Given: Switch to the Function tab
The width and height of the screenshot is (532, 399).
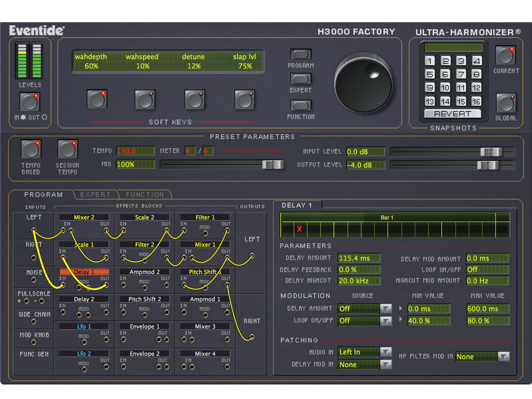Looking at the screenshot, I should click(145, 194).
